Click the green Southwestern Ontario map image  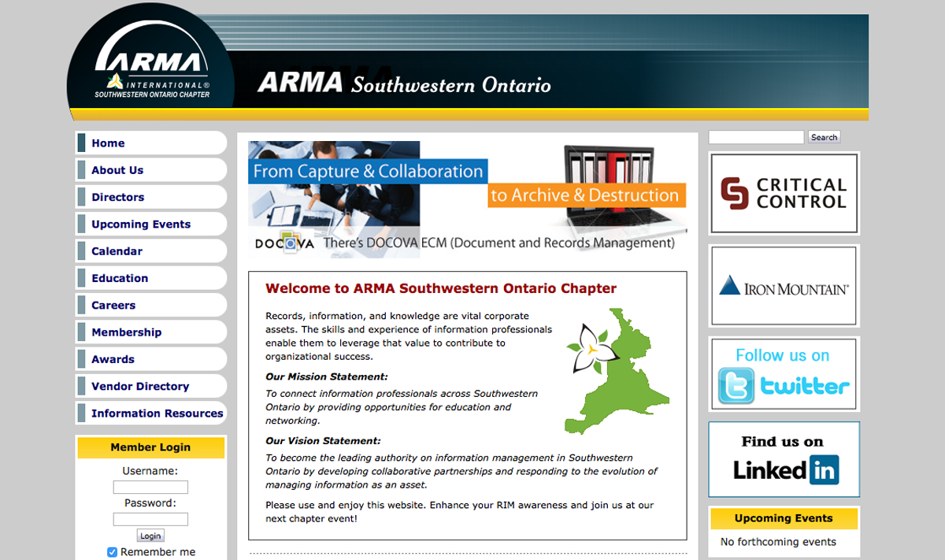pyautogui.click(x=617, y=372)
